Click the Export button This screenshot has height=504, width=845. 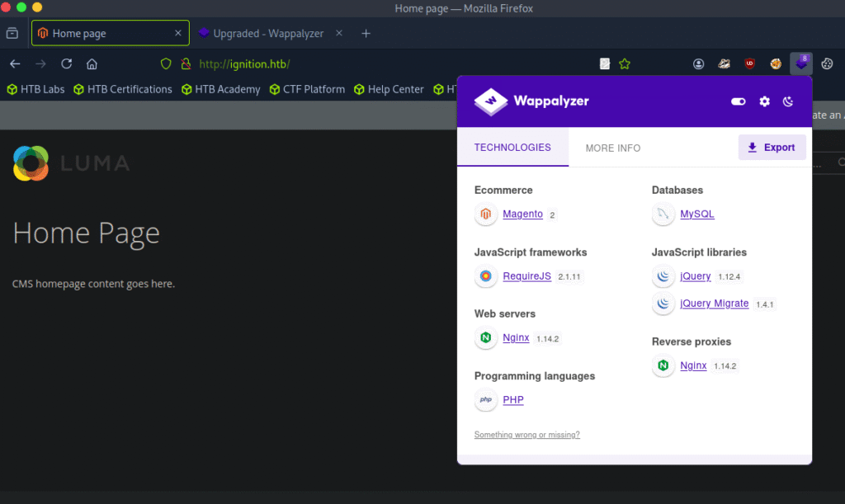click(x=772, y=148)
